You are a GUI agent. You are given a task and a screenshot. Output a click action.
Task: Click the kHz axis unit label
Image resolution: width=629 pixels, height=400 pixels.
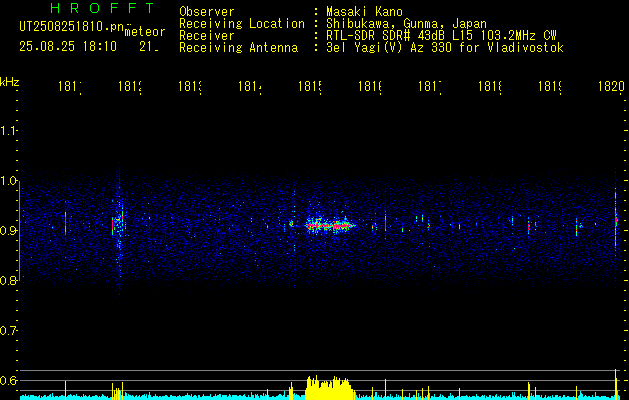click(x=10, y=82)
